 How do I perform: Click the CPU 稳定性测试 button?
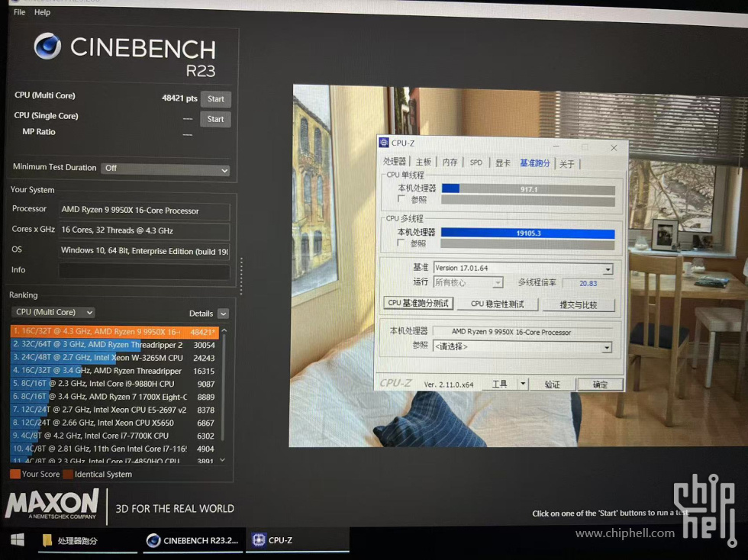pyautogui.click(x=498, y=304)
